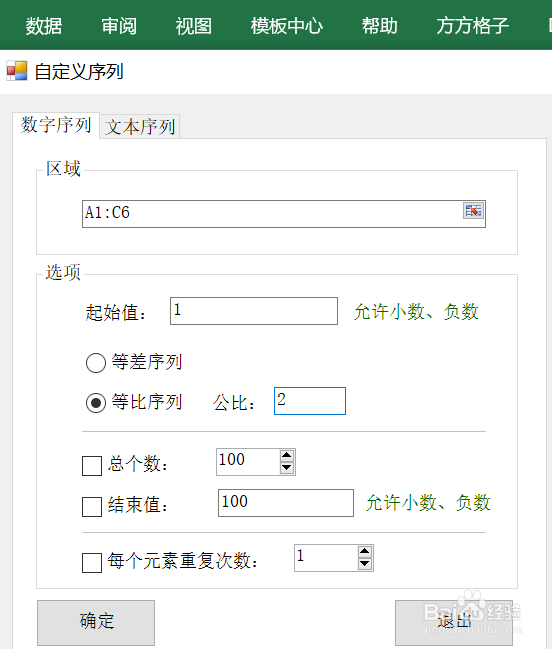Increase 总个数 with up spinner arrow

(x=287, y=456)
